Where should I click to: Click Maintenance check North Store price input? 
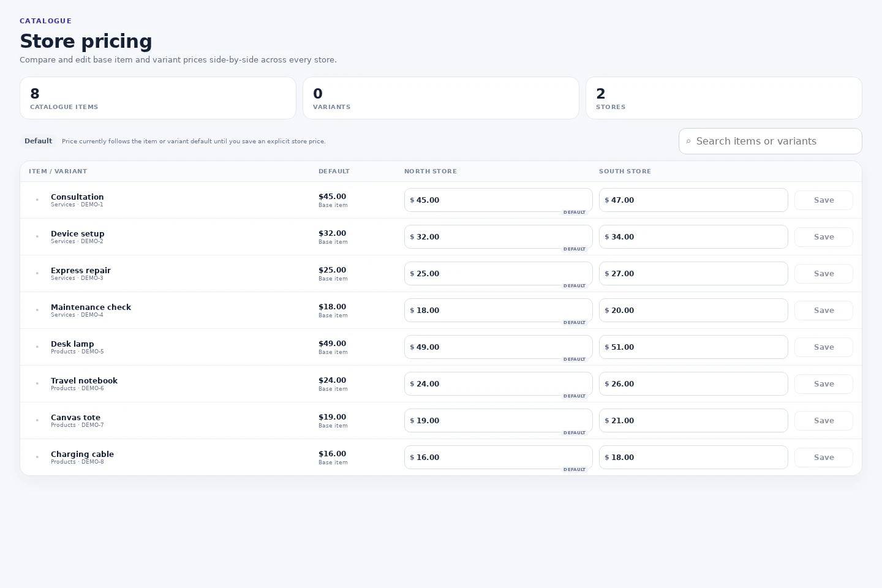click(x=499, y=311)
